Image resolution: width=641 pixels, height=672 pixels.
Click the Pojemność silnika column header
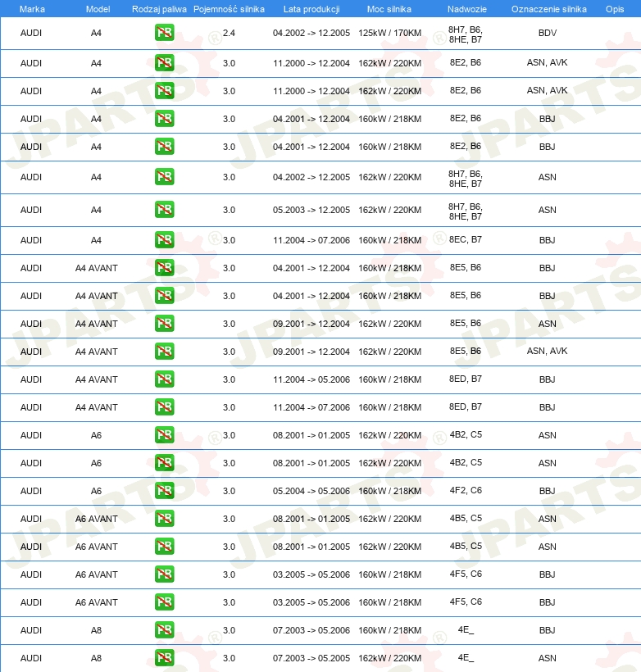click(x=229, y=9)
